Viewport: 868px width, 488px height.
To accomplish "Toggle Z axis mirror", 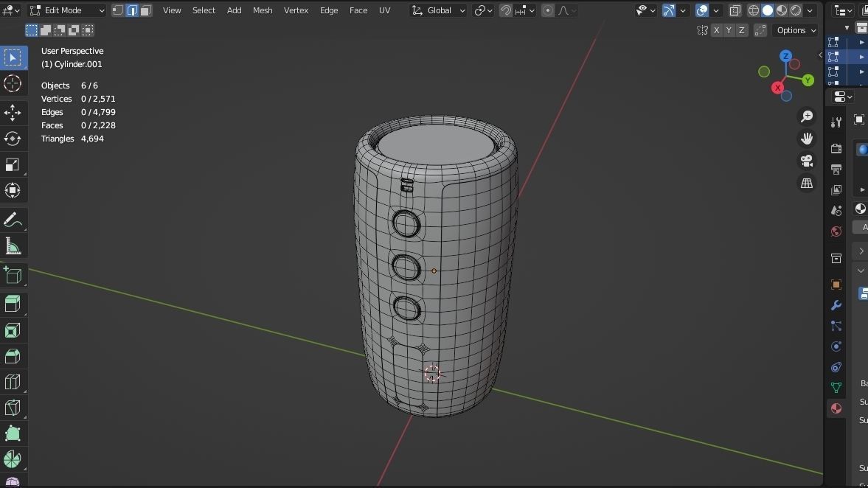I will [742, 30].
